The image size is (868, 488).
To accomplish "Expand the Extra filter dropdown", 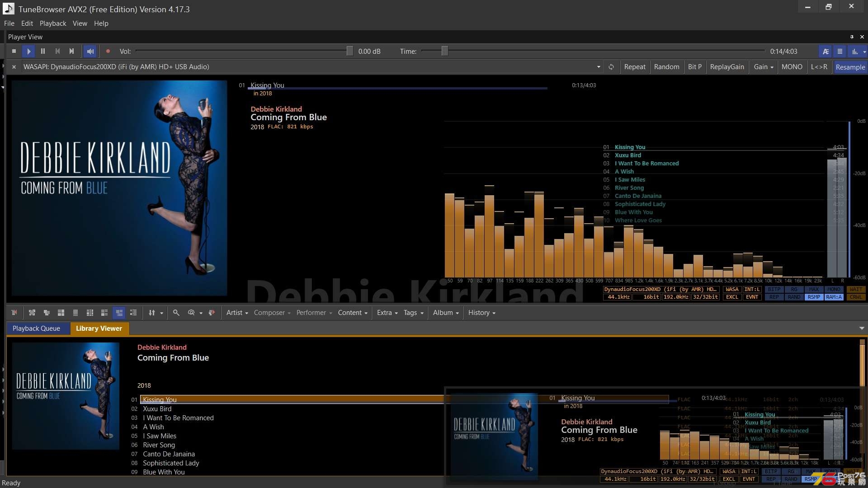I will (x=387, y=313).
